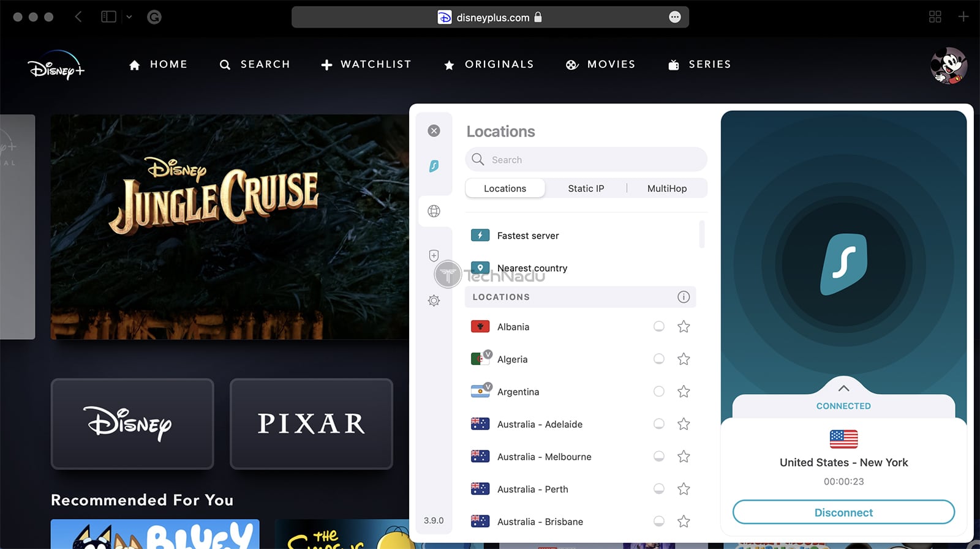
Task: Open the Jungle Cruise banner
Action: coord(229,226)
